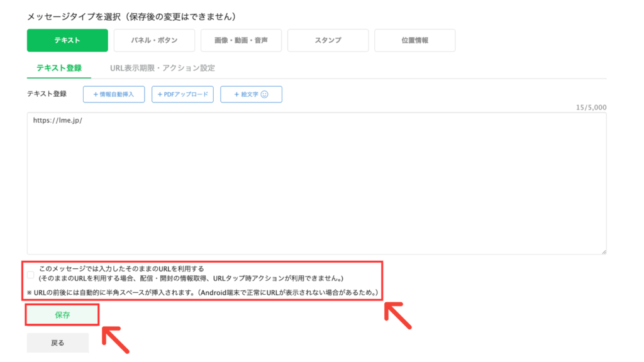
Task: Select the 位置情報 message type
Action: 415,40
